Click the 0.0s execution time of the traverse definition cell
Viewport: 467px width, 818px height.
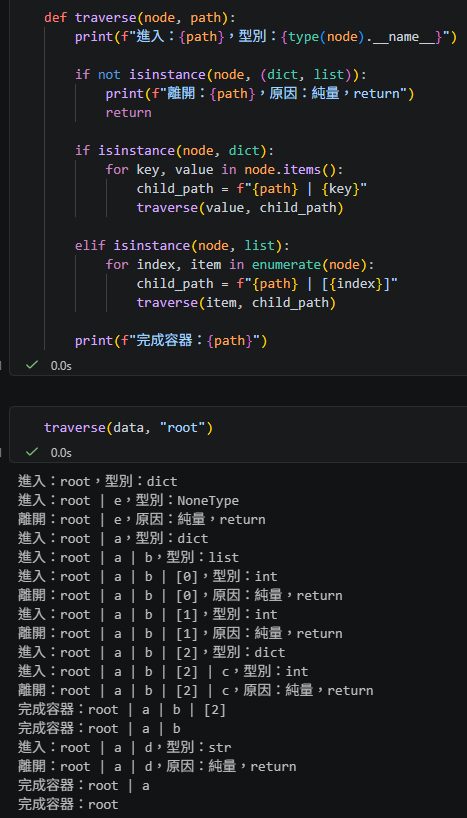coord(61,366)
